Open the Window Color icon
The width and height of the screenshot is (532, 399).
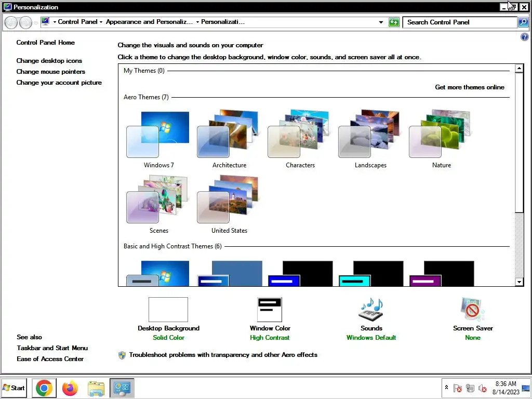click(270, 310)
